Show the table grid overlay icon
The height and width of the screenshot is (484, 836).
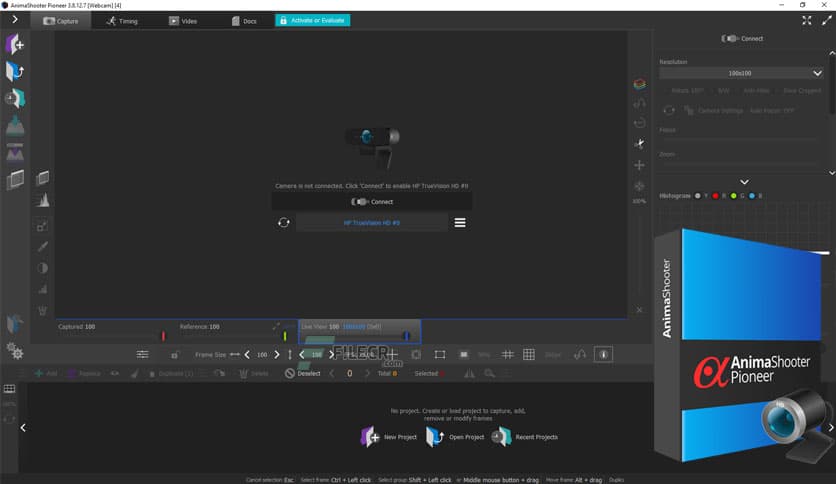[x=528, y=354]
